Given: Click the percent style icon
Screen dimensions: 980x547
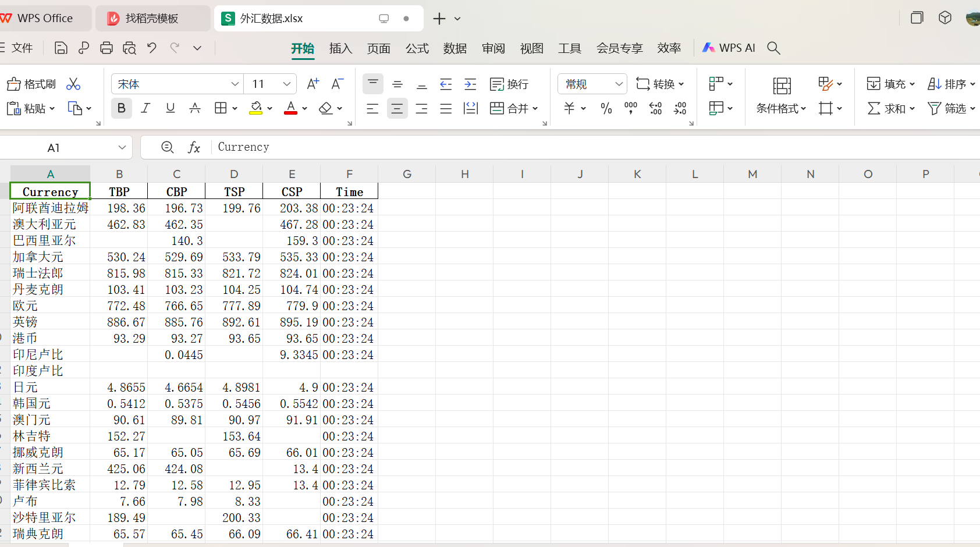Looking at the screenshot, I should 606,108.
